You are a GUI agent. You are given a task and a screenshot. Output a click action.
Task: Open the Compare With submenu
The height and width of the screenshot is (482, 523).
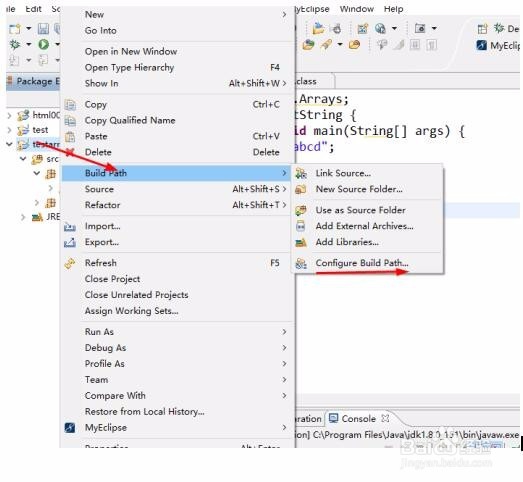176,396
